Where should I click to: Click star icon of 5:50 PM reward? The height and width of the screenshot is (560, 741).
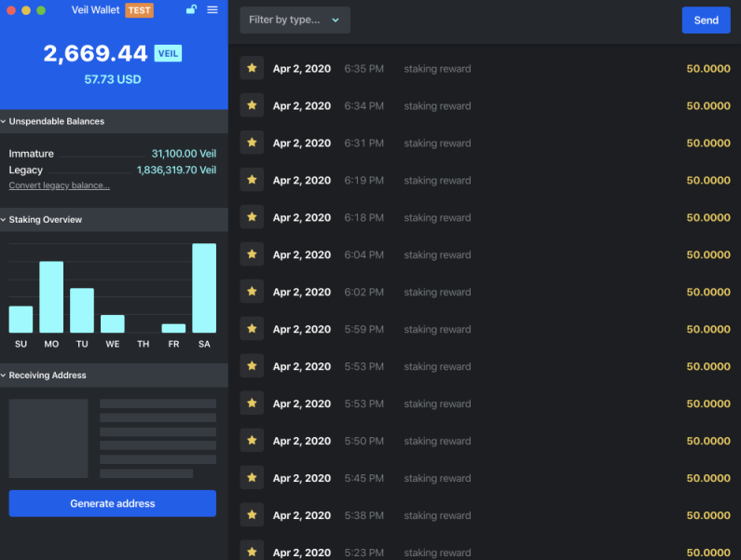tap(252, 441)
